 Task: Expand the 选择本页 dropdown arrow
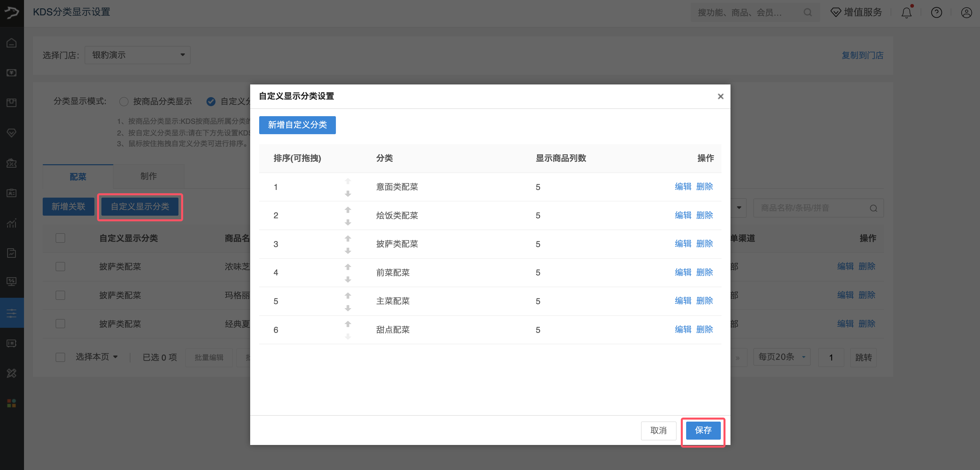point(115,357)
